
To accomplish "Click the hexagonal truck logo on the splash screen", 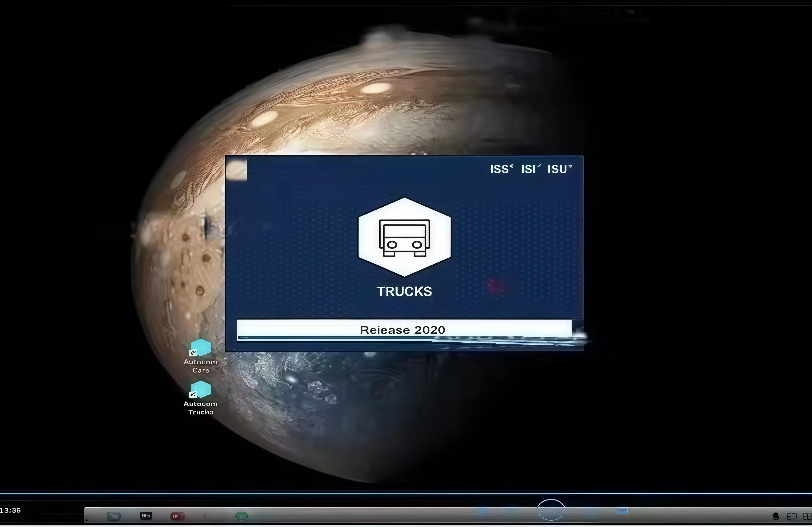I will [x=404, y=237].
